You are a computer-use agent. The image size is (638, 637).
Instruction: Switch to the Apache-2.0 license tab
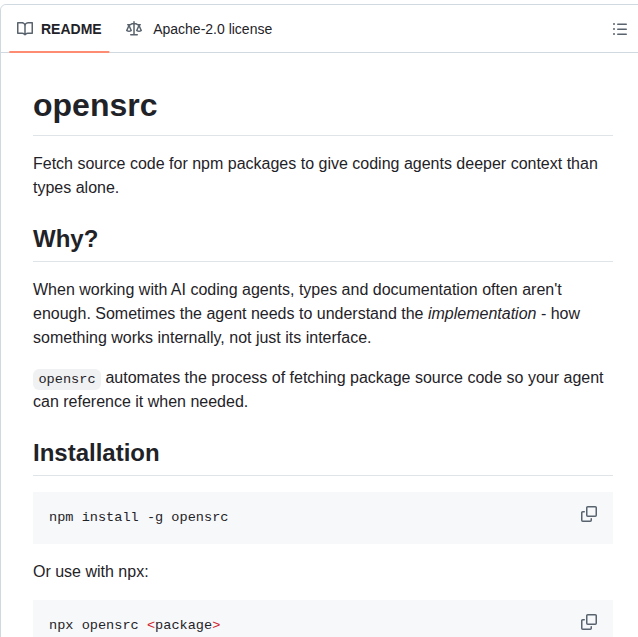click(x=199, y=29)
